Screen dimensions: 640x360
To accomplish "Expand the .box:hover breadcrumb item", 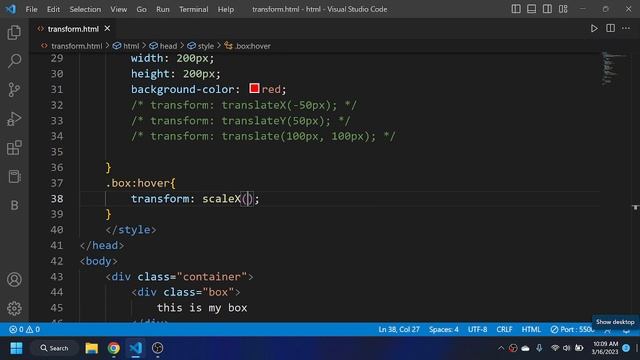I will click(x=253, y=46).
